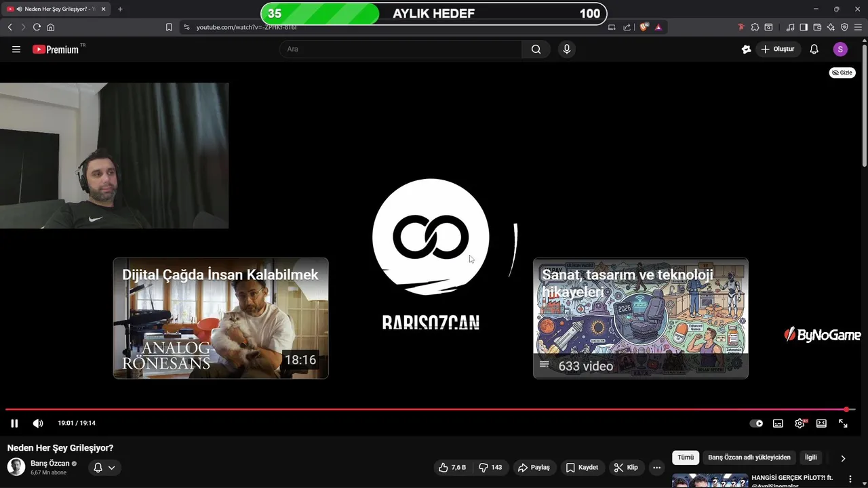
Task: Open media control music note icon
Action: pyautogui.click(x=790, y=27)
